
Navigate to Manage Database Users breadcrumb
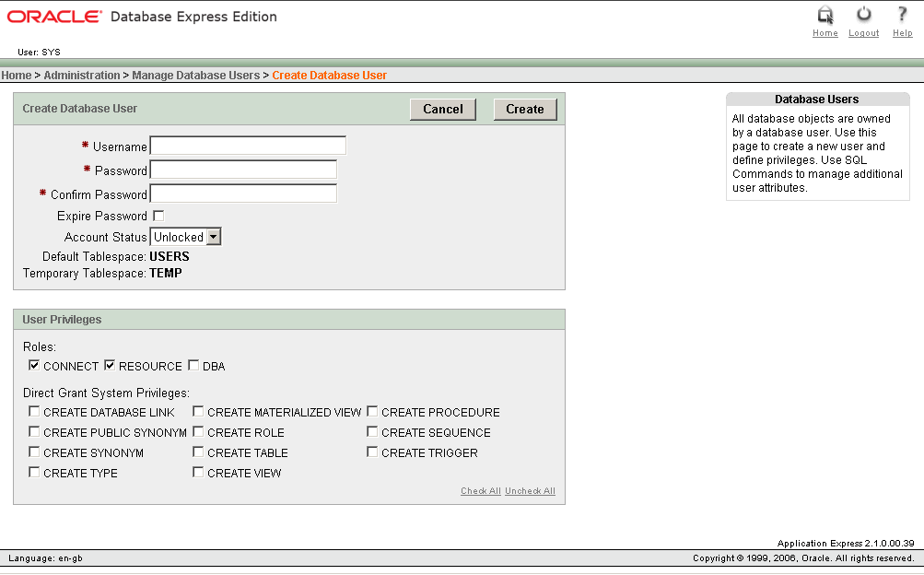[195, 76]
